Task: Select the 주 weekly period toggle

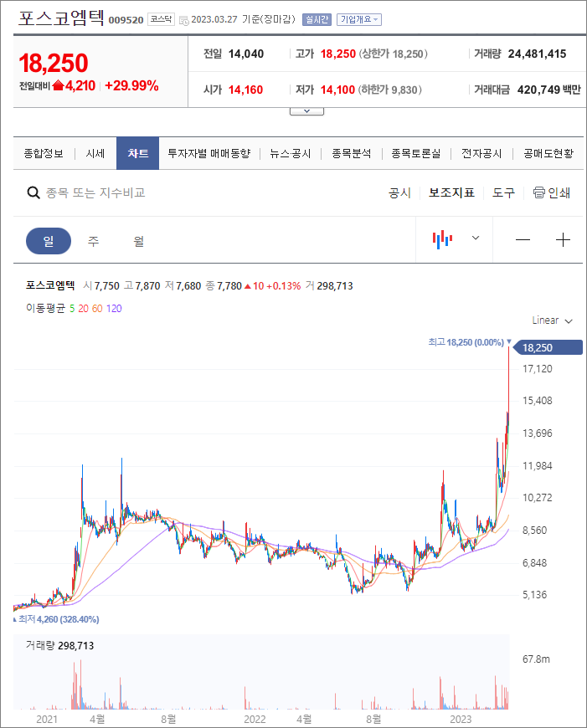Action: pyautogui.click(x=94, y=241)
